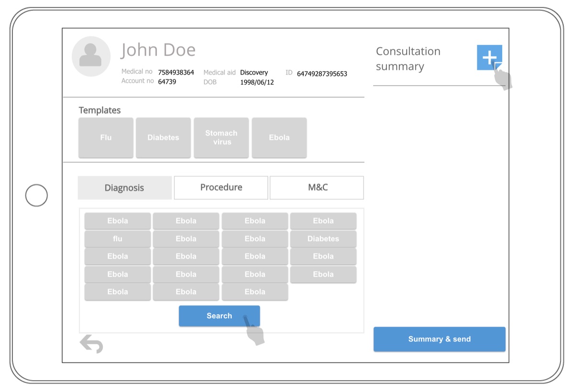Tap the tablet's round home button
The image size is (574, 392).
(36, 196)
